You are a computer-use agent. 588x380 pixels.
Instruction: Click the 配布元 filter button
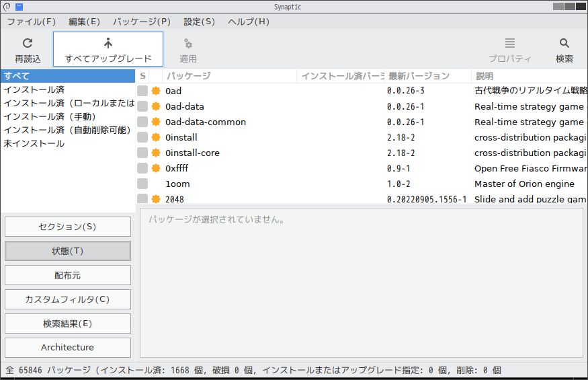[x=68, y=275]
